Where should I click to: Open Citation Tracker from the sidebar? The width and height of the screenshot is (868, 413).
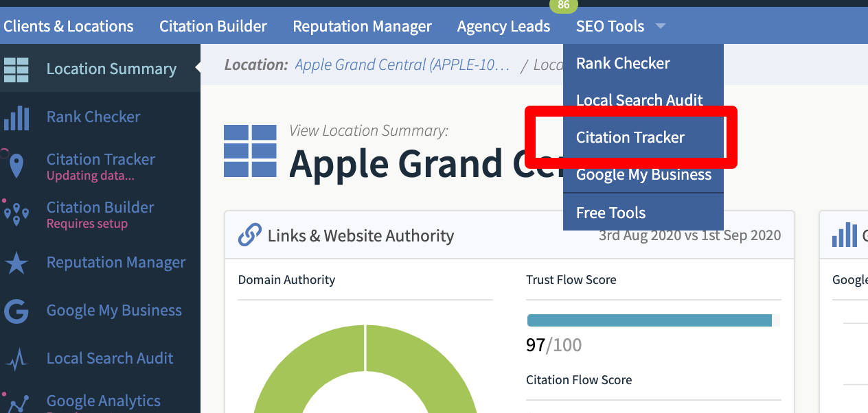click(x=101, y=159)
